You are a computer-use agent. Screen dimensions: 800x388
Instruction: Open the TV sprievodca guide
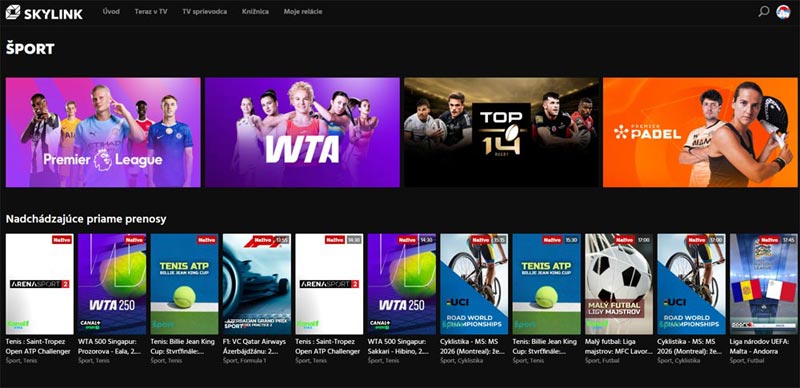(205, 11)
